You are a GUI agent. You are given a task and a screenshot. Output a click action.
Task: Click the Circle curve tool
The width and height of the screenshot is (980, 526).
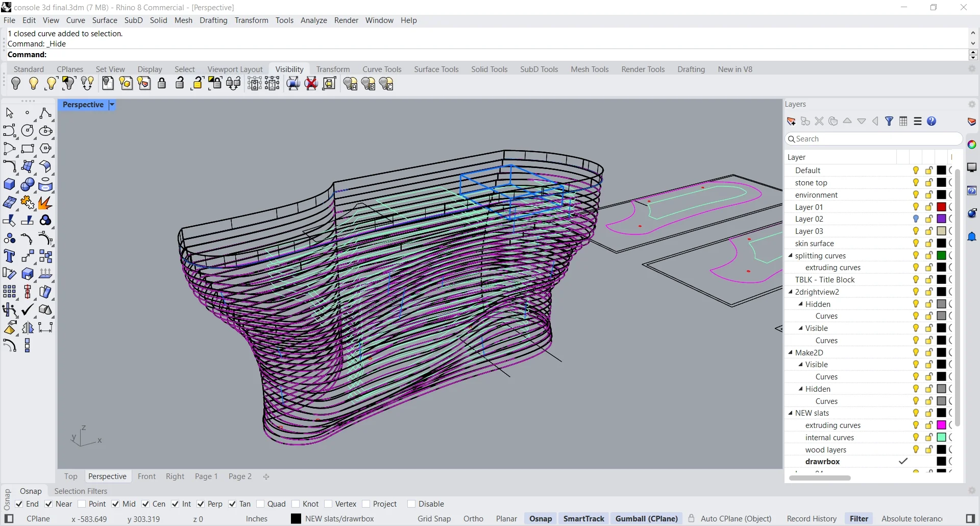click(28, 131)
